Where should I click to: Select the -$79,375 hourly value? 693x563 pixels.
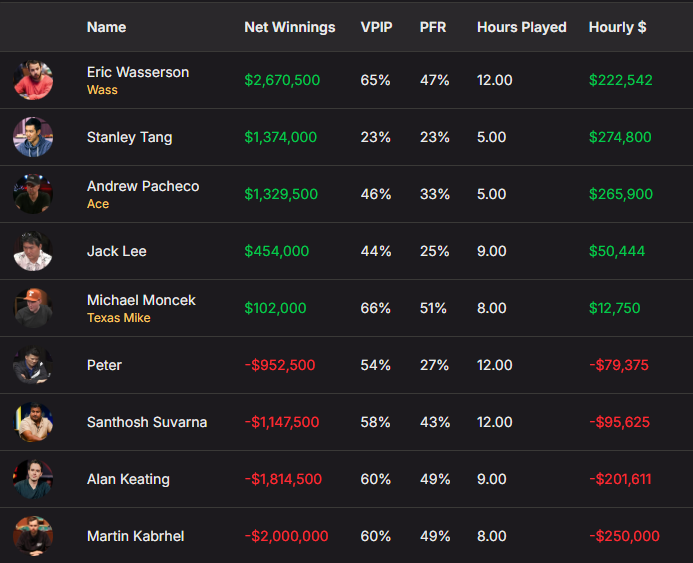(x=619, y=365)
